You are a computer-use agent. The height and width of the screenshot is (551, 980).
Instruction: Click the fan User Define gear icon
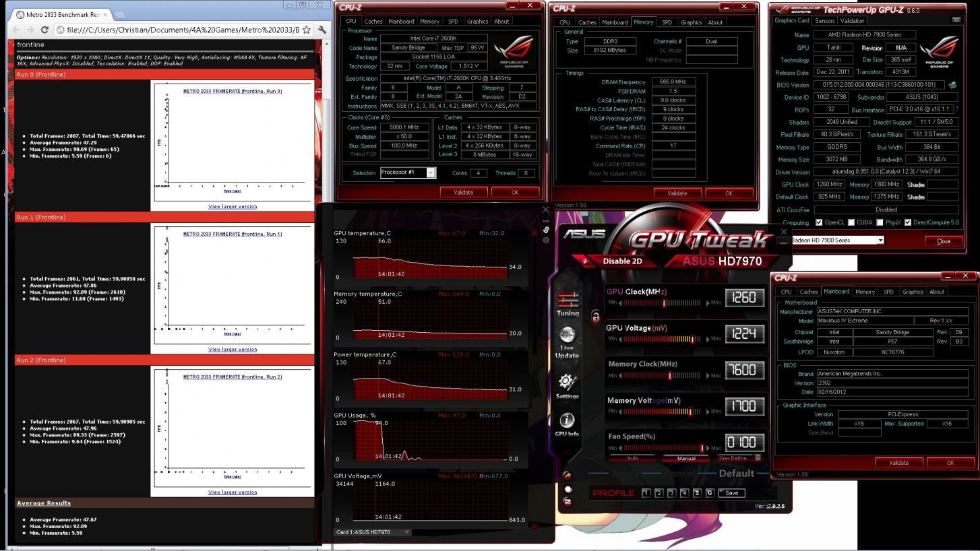(x=758, y=458)
